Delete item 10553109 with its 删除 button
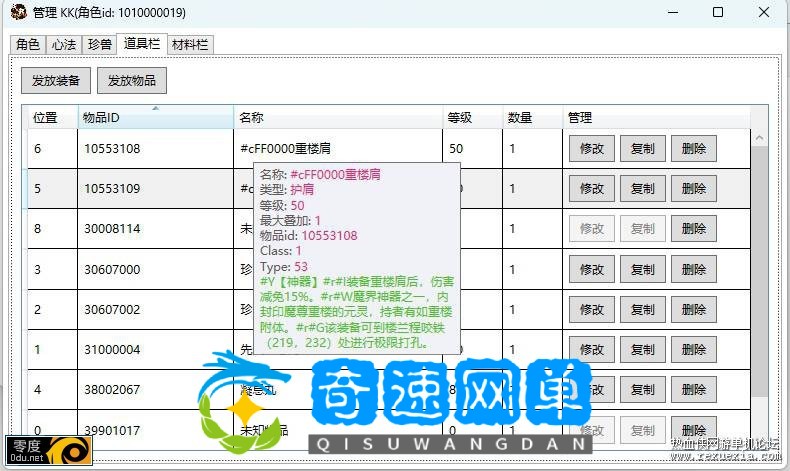 [693, 188]
